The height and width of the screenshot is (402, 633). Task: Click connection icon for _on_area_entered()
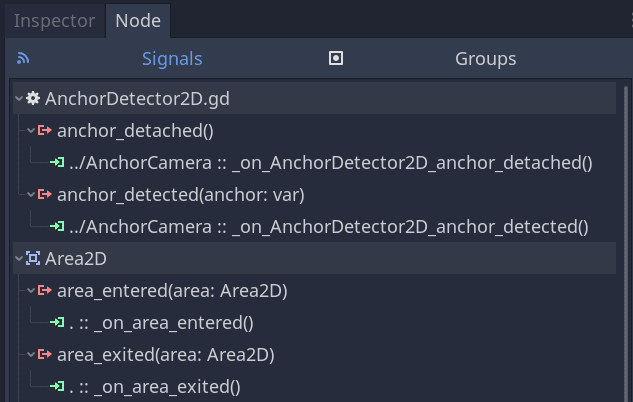pyautogui.click(x=57, y=322)
